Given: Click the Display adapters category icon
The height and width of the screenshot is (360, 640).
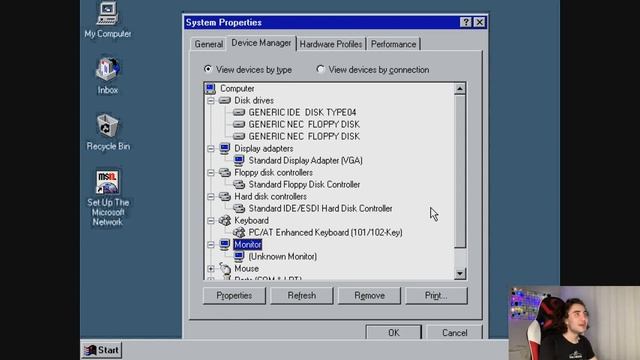Looking at the screenshot, I should [224, 148].
